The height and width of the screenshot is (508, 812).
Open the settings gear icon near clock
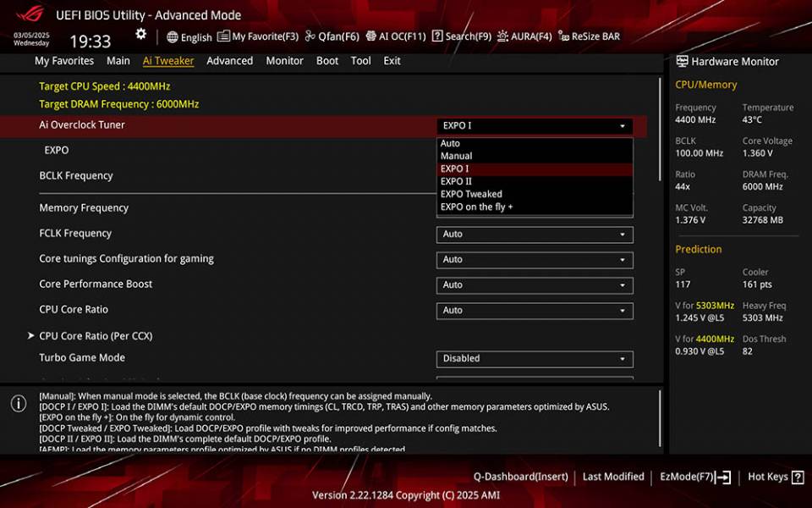[141, 34]
